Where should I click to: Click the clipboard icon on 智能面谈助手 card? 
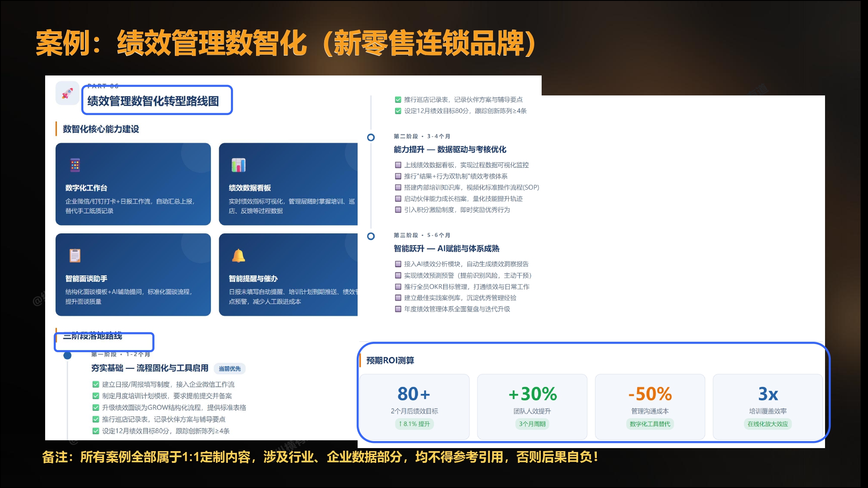75,255
